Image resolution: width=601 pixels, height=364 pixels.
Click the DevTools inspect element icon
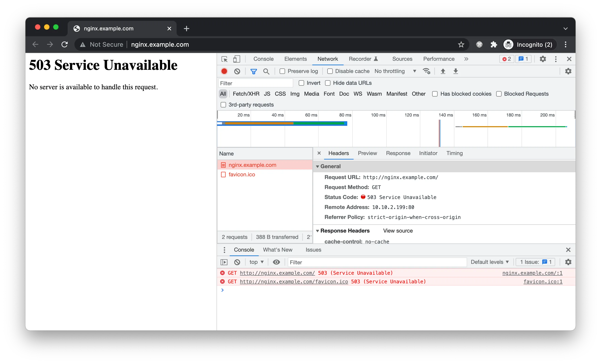(224, 59)
